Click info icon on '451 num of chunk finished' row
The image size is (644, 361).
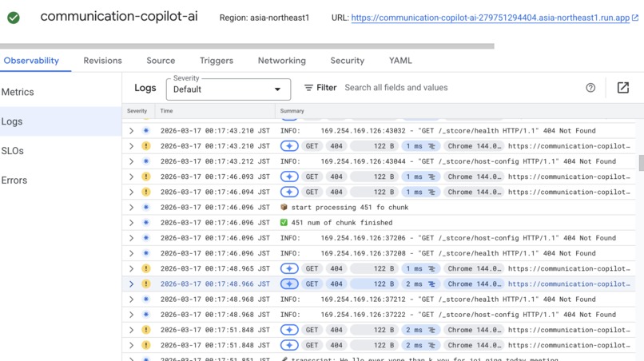[145, 223]
